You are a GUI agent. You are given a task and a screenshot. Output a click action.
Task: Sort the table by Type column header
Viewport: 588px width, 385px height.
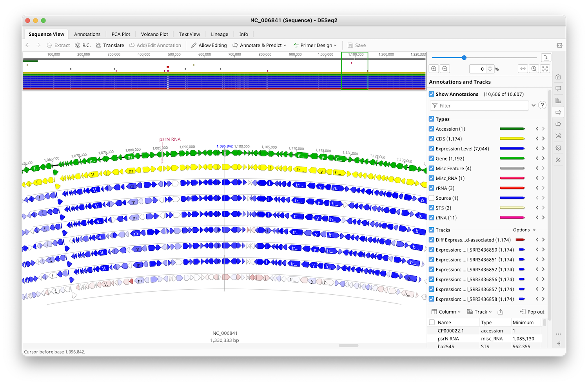click(486, 322)
